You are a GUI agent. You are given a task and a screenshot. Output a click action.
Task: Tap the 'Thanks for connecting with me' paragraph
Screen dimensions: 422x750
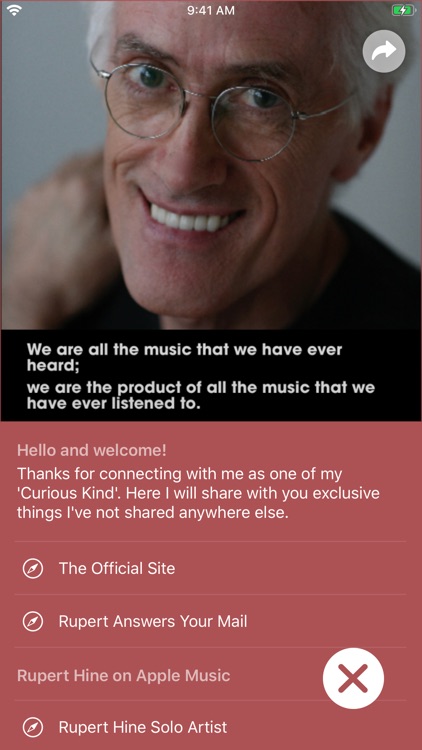(198, 494)
